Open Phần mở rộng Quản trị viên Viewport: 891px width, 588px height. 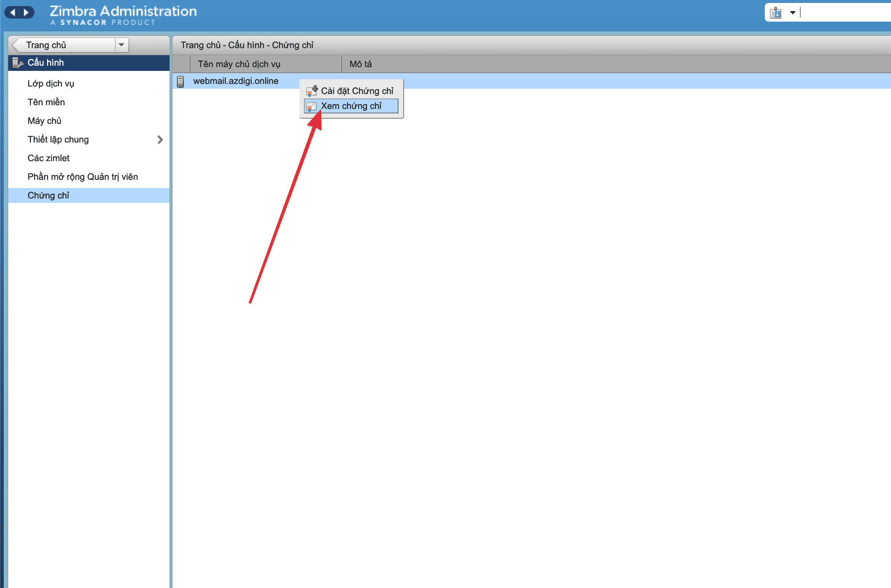click(x=83, y=176)
